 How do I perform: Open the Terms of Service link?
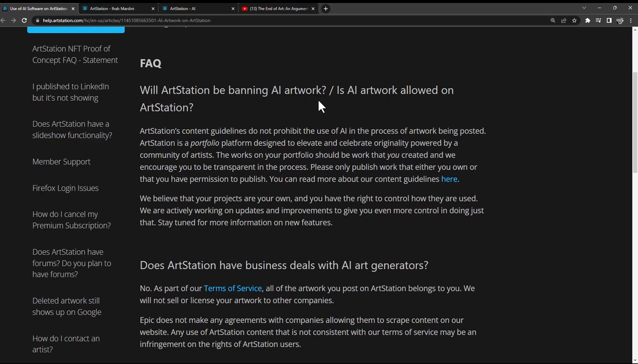[x=232, y=288]
